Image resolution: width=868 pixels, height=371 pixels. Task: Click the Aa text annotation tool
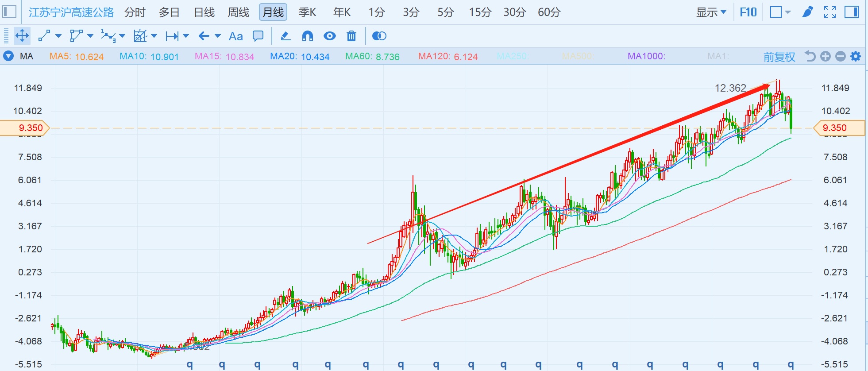(x=235, y=36)
